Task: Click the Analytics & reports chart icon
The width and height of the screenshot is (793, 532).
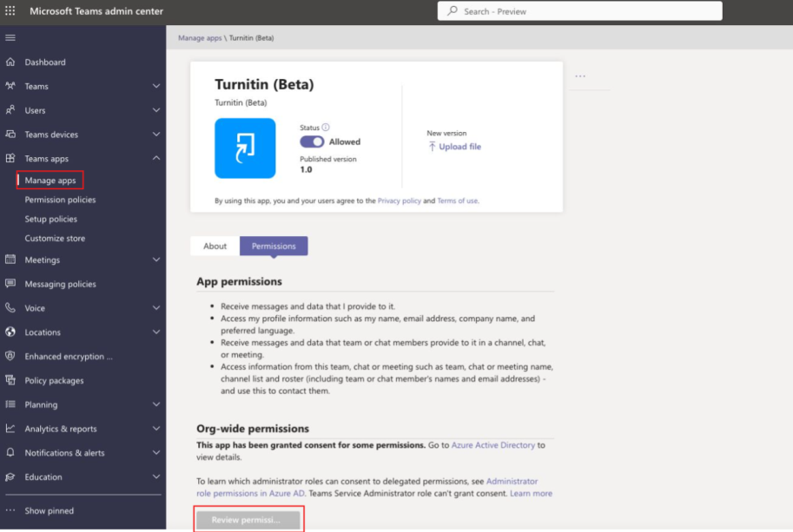Action: pyautogui.click(x=10, y=429)
